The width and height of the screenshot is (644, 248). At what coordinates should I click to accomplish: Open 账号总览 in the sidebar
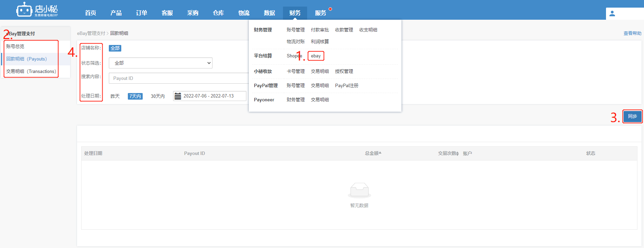tap(15, 46)
